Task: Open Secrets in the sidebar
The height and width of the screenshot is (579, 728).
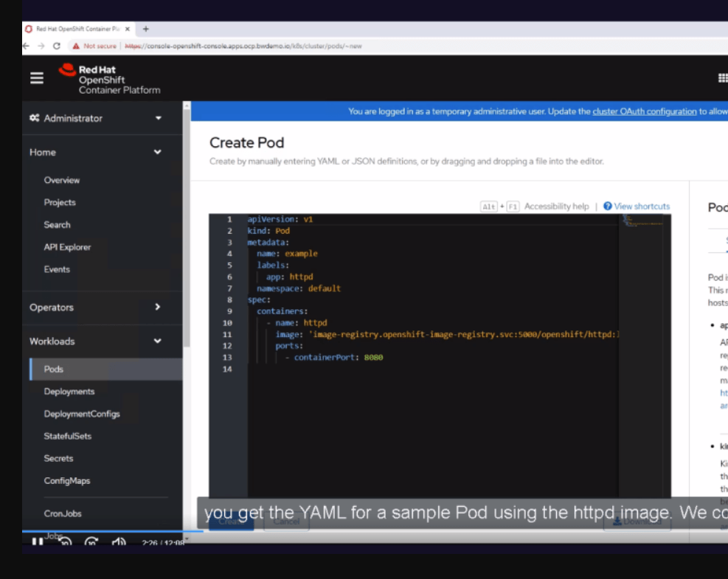Action: pos(58,458)
